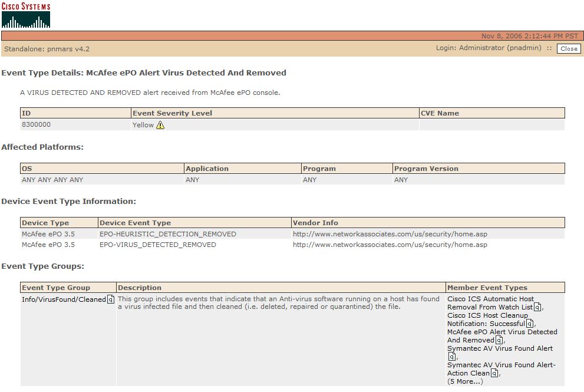
Task: Click the OS column header
Action: point(102,169)
